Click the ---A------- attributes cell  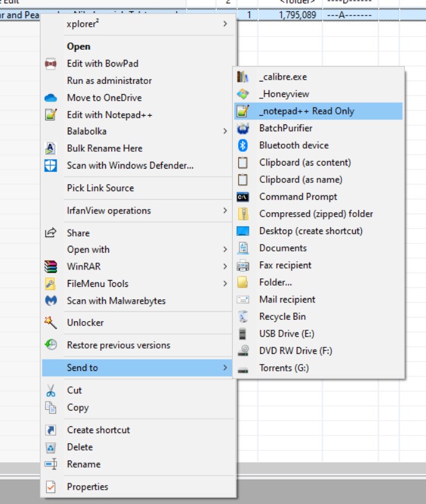click(x=350, y=15)
